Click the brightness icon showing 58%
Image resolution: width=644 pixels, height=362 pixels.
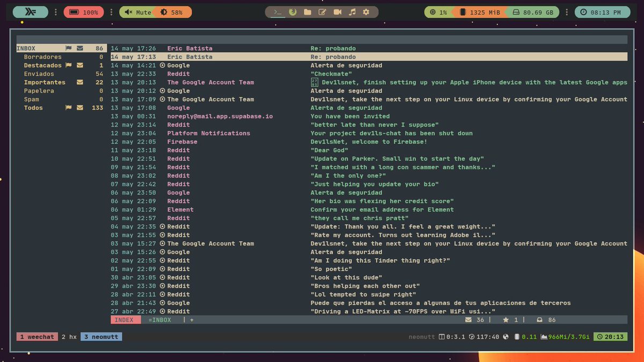164,12
